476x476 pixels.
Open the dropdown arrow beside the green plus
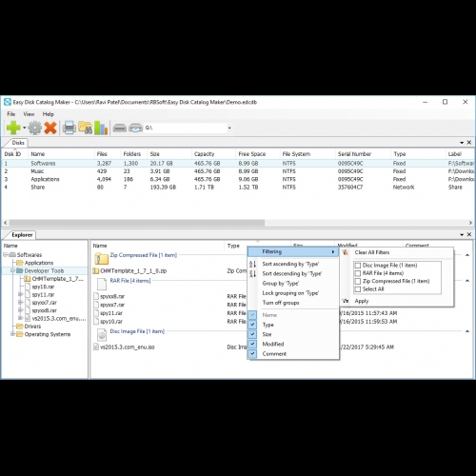click(x=24, y=129)
